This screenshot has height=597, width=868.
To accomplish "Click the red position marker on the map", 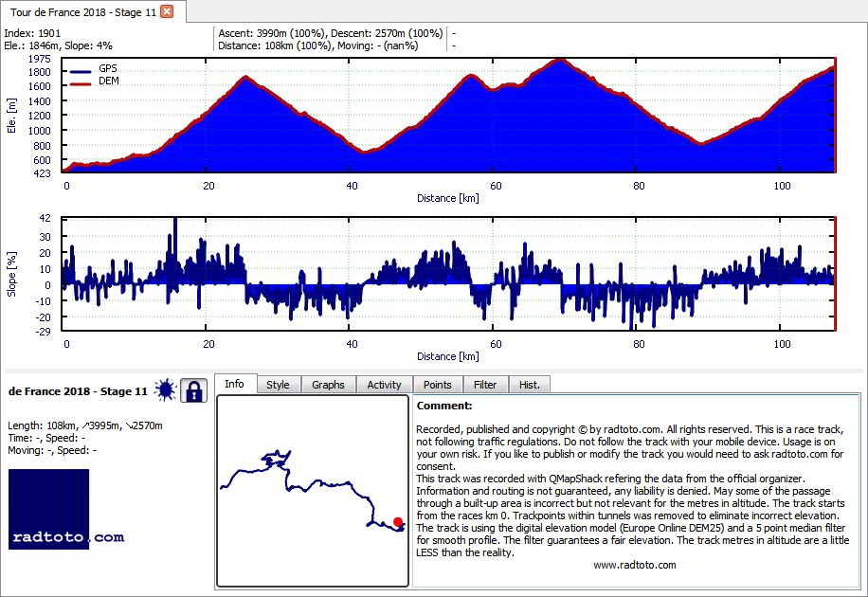I will [398, 522].
